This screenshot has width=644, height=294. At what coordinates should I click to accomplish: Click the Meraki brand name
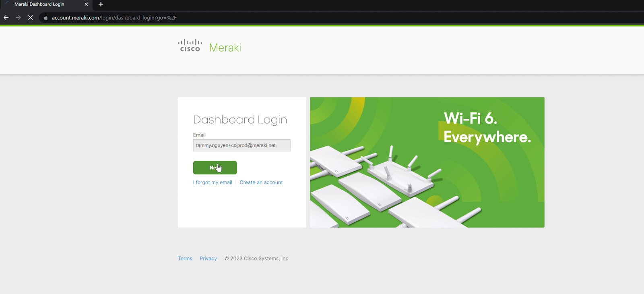tap(225, 48)
